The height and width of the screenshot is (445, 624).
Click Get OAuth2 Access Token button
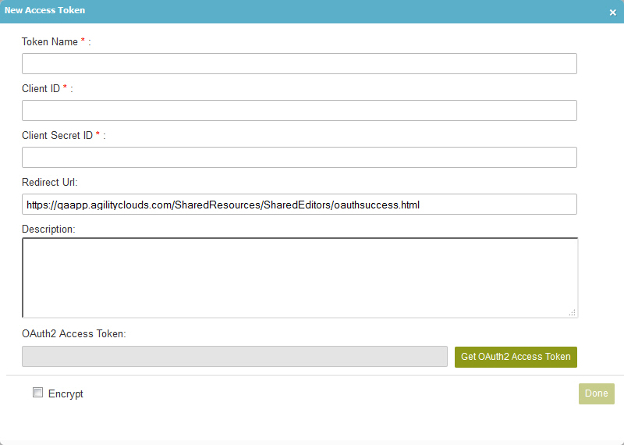click(x=516, y=357)
